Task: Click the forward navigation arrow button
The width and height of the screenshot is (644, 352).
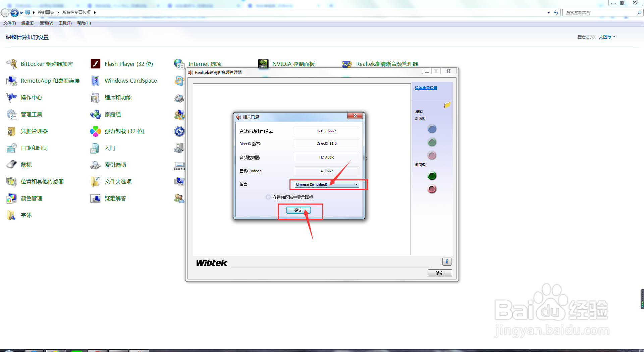Action: click(14, 13)
